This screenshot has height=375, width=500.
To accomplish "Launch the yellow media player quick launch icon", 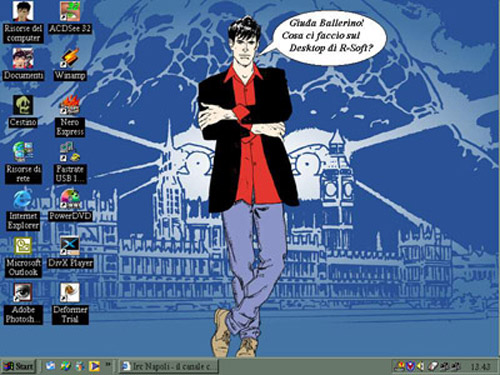I will coord(94,366).
